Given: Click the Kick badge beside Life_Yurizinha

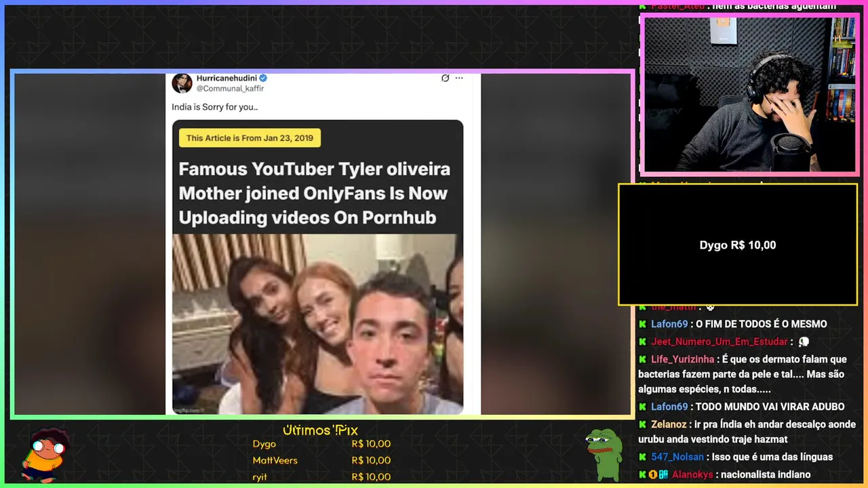Looking at the screenshot, I should click(x=642, y=359).
